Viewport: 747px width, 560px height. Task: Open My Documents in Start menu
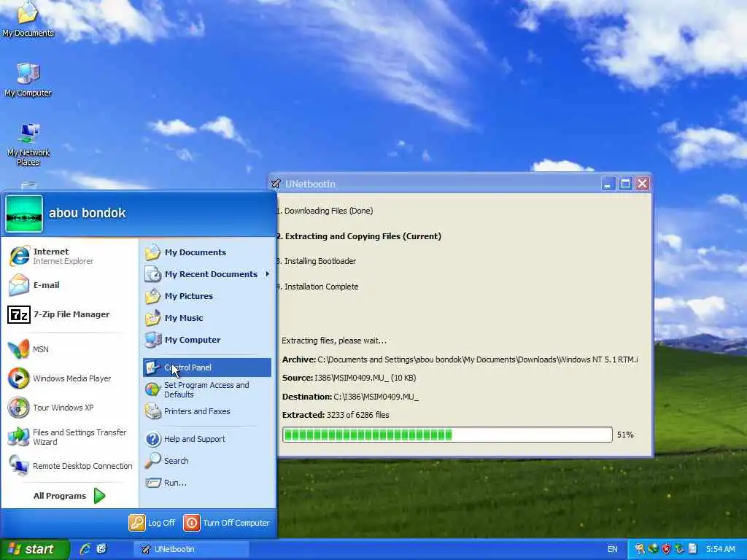coord(206,252)
